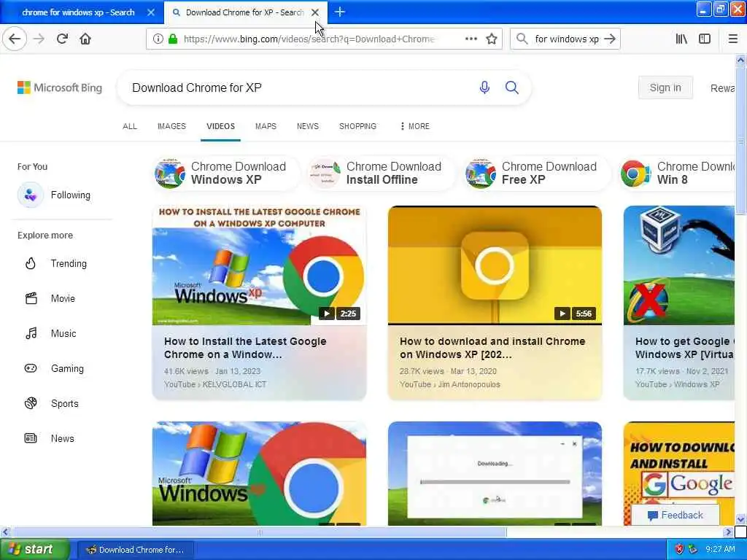Open the bottom-left Windows Chrome logo thumbnail
The image size is (747, 560).
pyautogui.click(x=259, y=474)
